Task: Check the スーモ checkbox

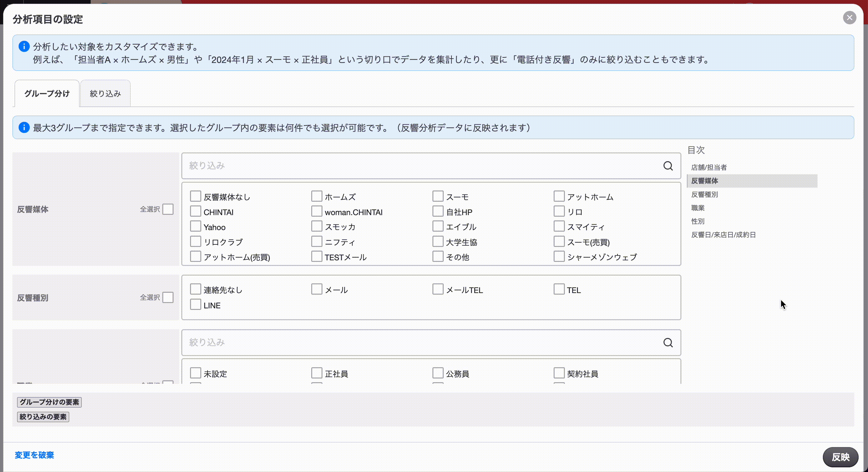Action: click(x=438, y=196)
